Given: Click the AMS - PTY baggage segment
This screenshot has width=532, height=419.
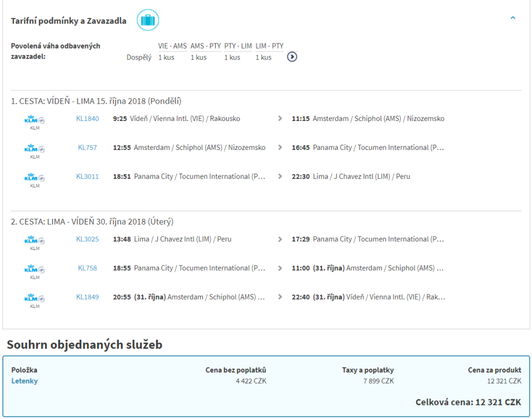Looking at the screenshot, I should [205, 46].
